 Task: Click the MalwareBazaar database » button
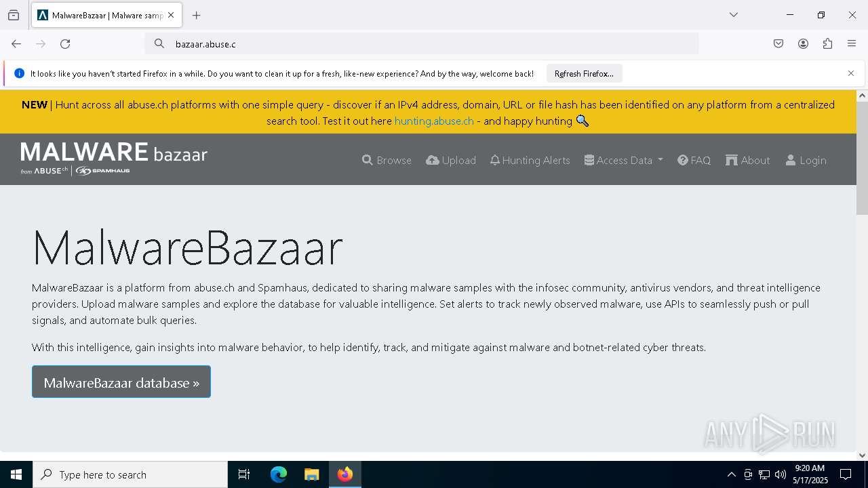[x=121, y=382]
